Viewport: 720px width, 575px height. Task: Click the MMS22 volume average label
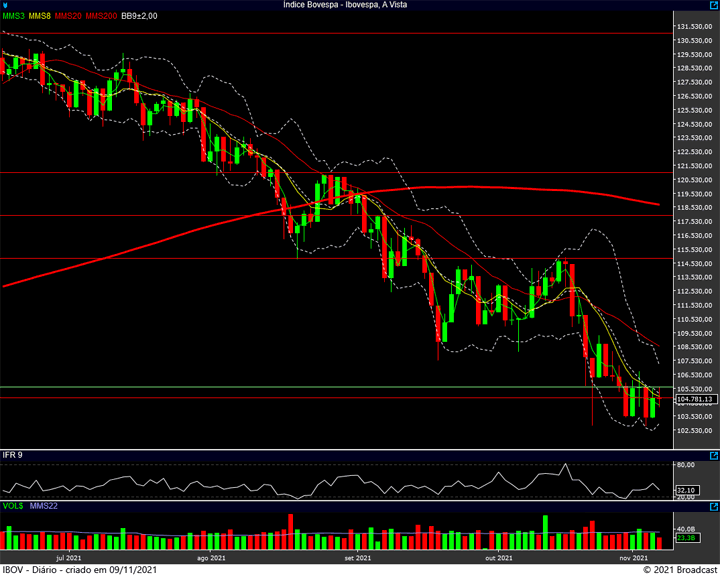pos(44,506)
